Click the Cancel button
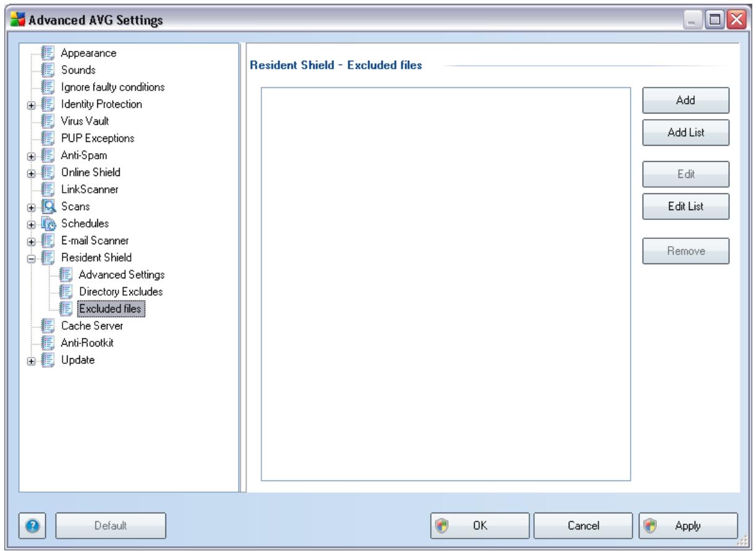The height and width of the screenshot is (551, 756). (582, 525)
